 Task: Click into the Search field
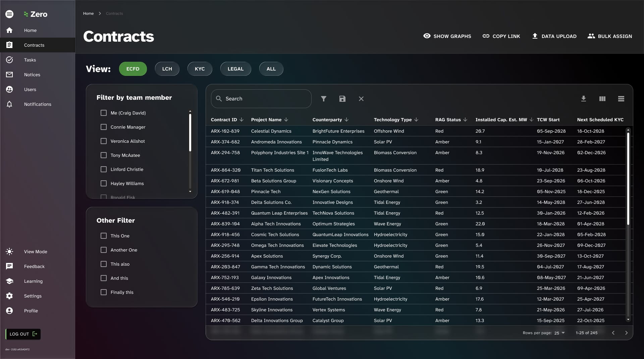click(x=265, y=99)
